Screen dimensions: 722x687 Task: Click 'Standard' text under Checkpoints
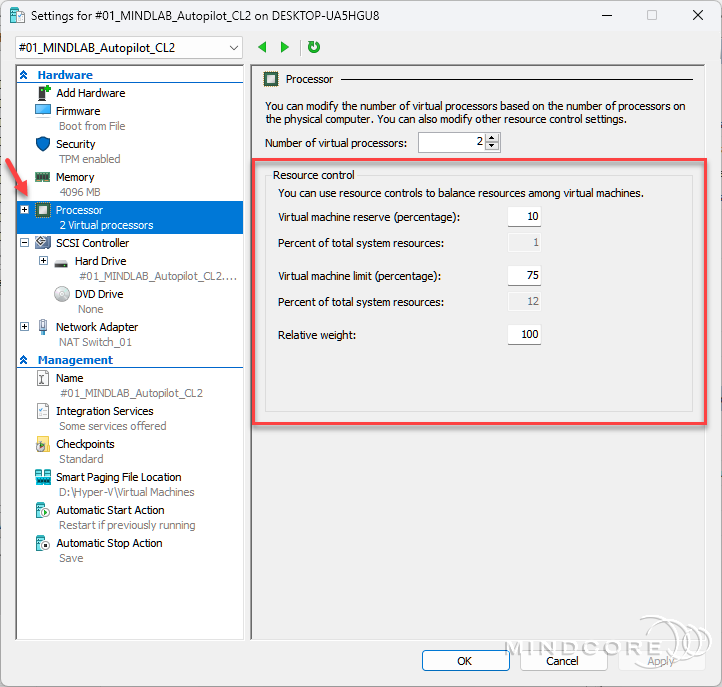82,459
